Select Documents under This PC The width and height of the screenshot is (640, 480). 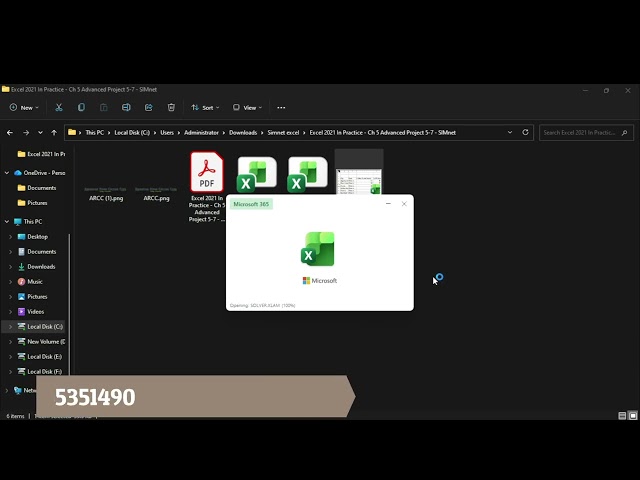(37, 252)
